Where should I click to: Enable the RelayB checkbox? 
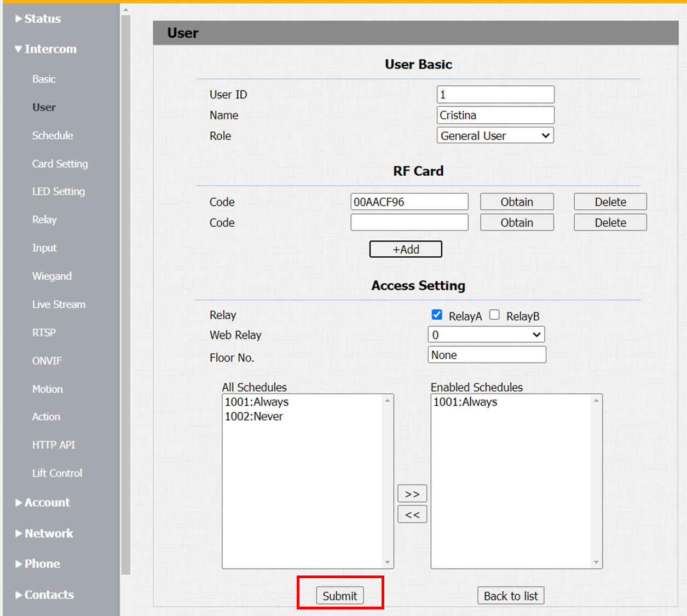click(x=494, y=315)
